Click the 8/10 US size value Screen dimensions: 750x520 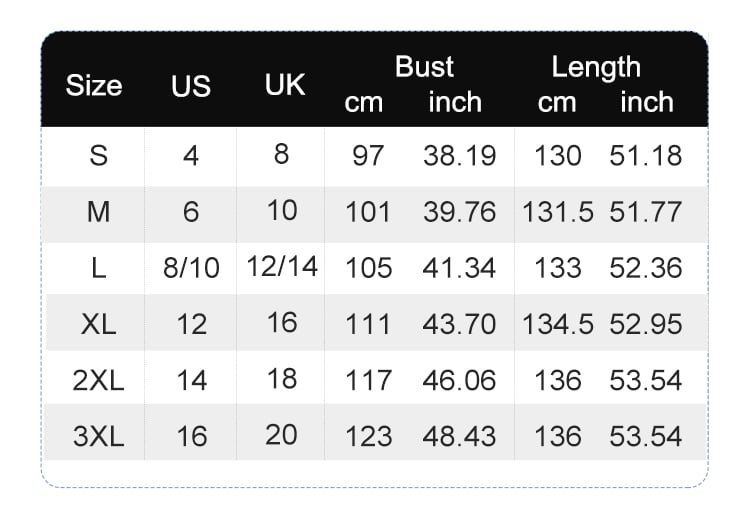tap(191, 268)
